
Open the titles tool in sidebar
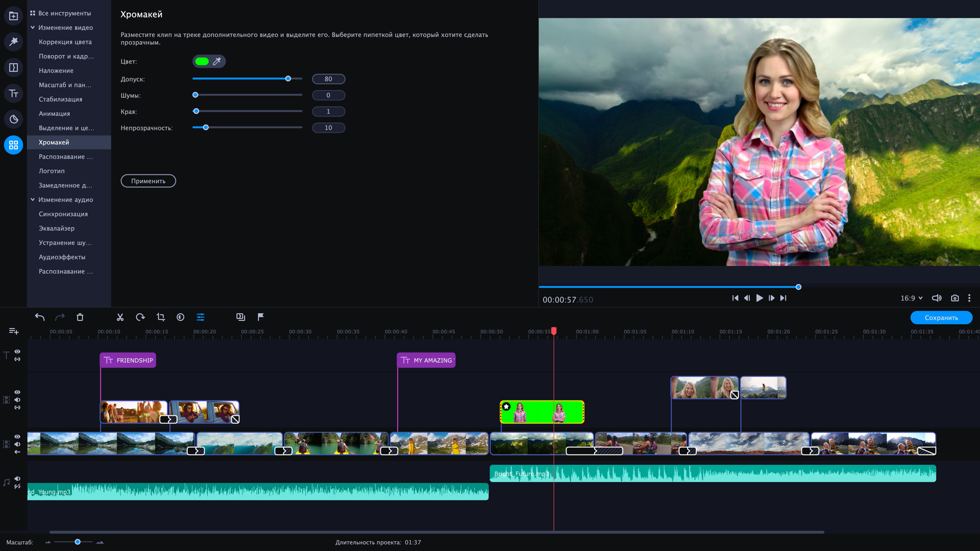(14, 93)
